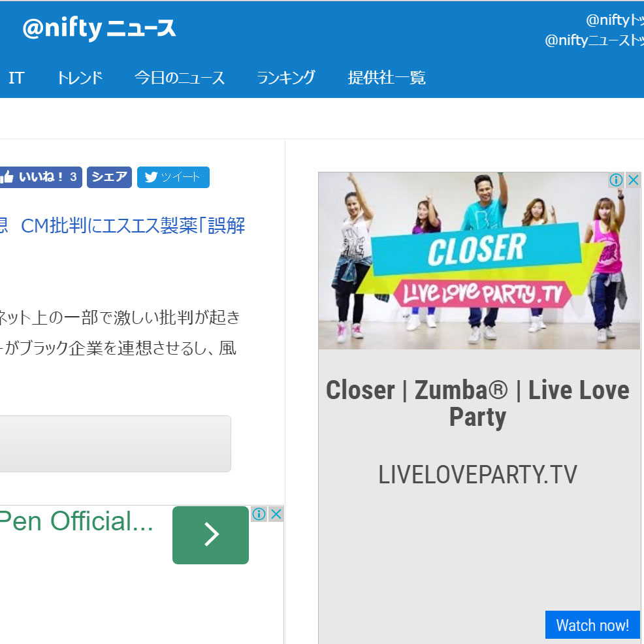Click the @nifty ニュース logo
Viewport: 644px width, 644px height.
[99, 29]
